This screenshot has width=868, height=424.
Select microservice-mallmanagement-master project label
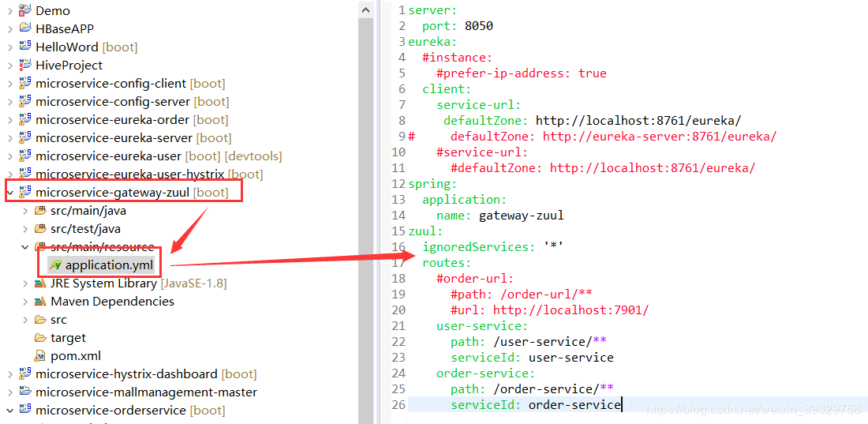(x=146, y=392)
